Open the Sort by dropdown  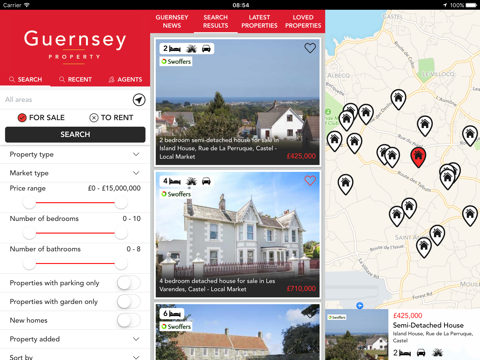75,356
